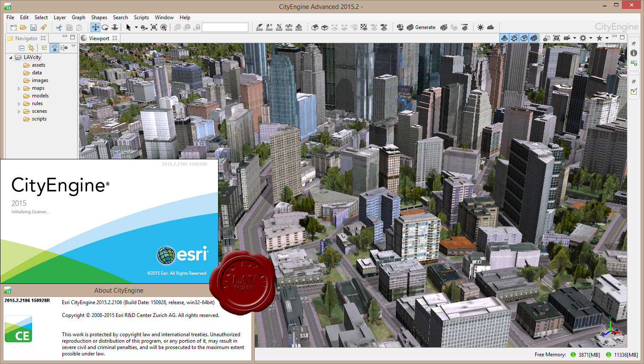The height and width of the screenshot is (364, 644).
Task: Select the Pan navigation tool
Action: (95, 27)
